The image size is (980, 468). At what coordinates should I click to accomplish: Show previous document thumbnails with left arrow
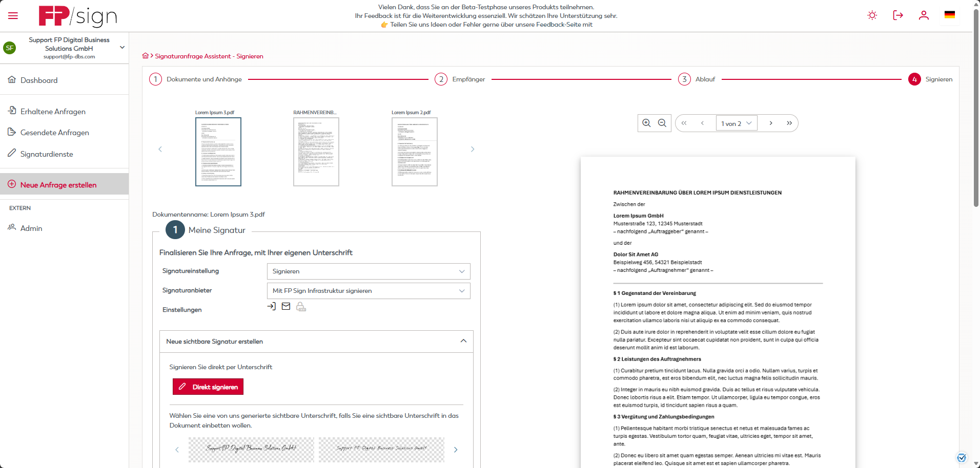[160, 149]
